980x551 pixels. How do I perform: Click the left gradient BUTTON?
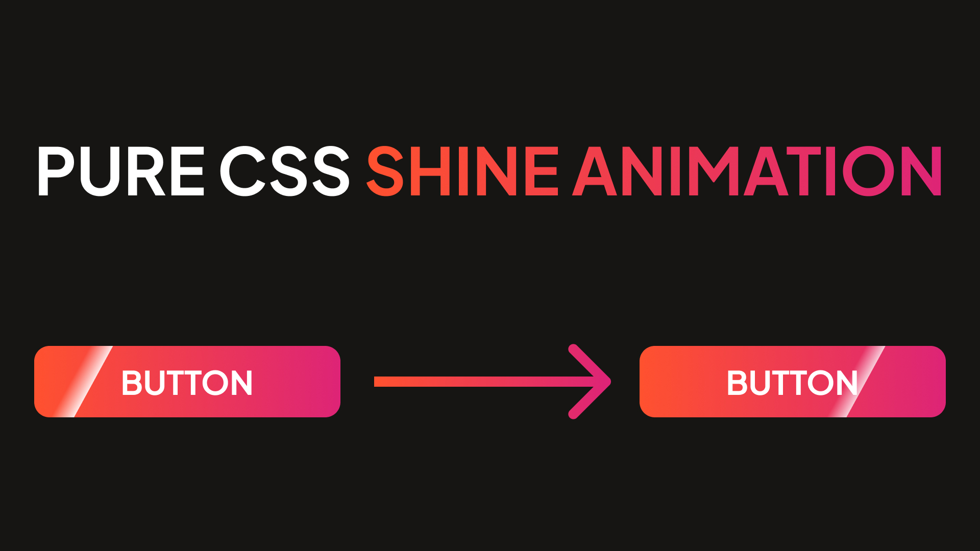click(x=188, y=382)
